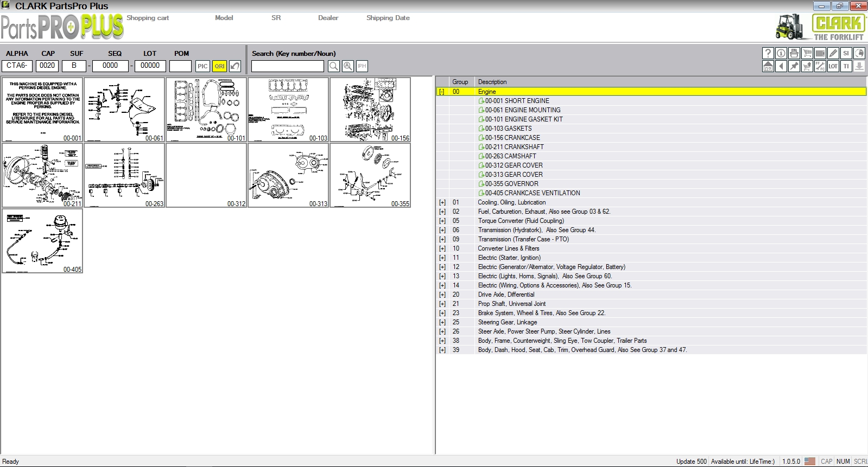The image size is (868, 467).
Task: Expand group 01 Cooling, Oiling, Lubrication
Action: (442, 202)
